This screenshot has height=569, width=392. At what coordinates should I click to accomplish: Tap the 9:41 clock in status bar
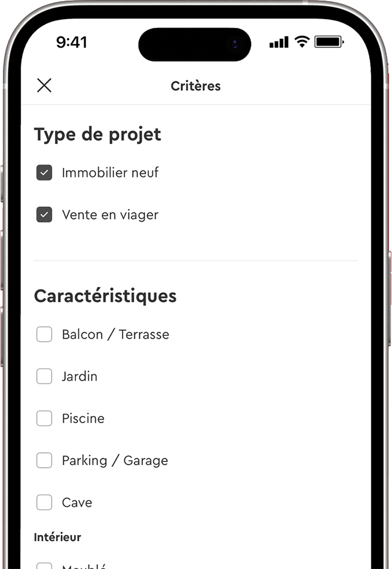tap(72, 42)
